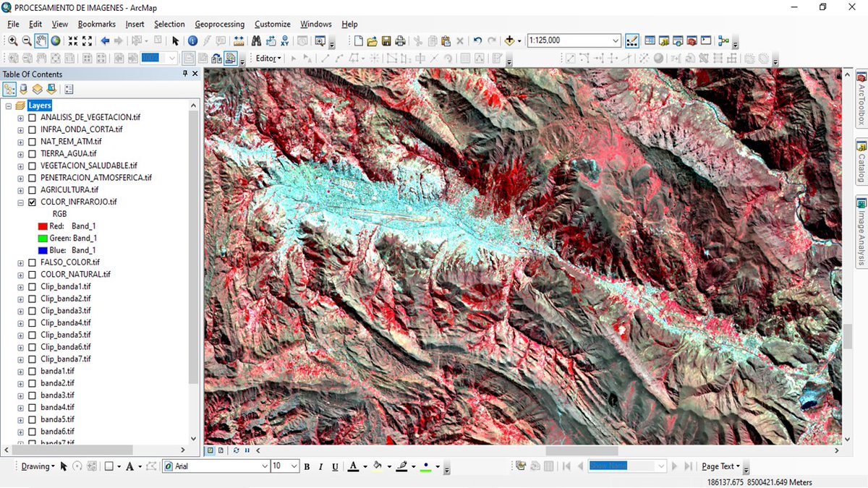Open ArcToolbox red toolbox icon in toolbar
Viewport: 868px width, 488px height.
click(x=692, y=40)
